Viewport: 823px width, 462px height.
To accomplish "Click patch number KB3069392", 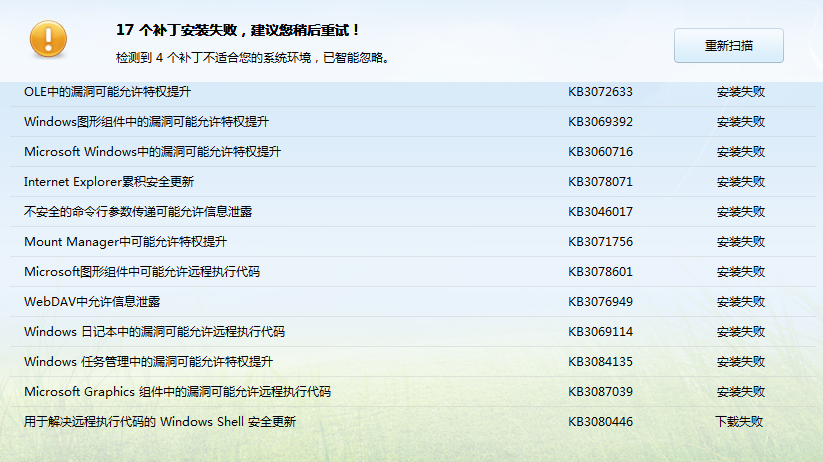I will 600,122.
